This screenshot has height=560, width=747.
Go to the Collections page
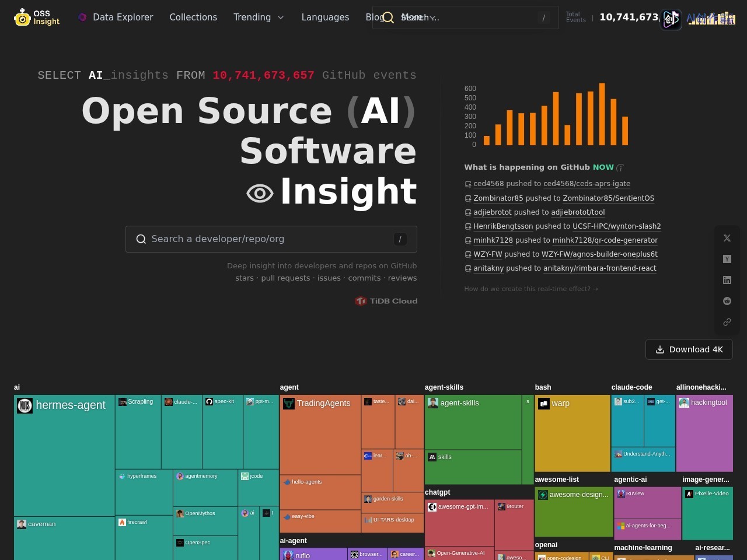pos(193,17)
